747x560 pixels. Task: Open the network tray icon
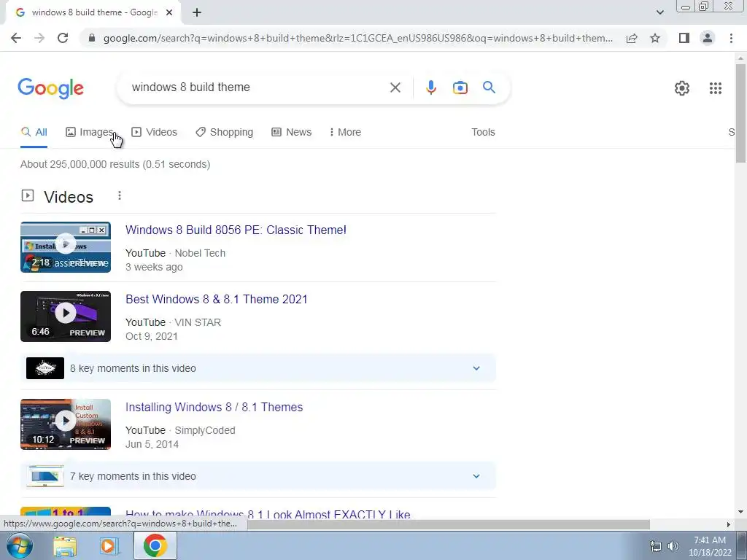[656, 546]
